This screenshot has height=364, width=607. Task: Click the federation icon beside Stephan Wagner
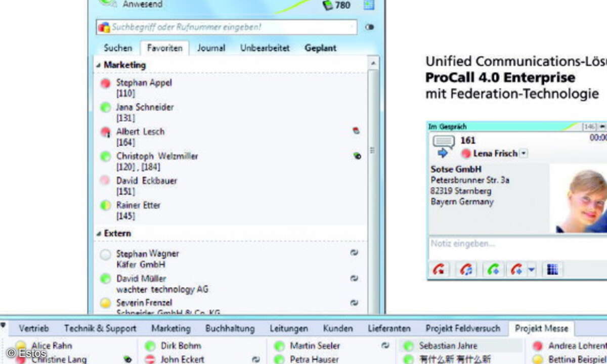pos(354,253)
